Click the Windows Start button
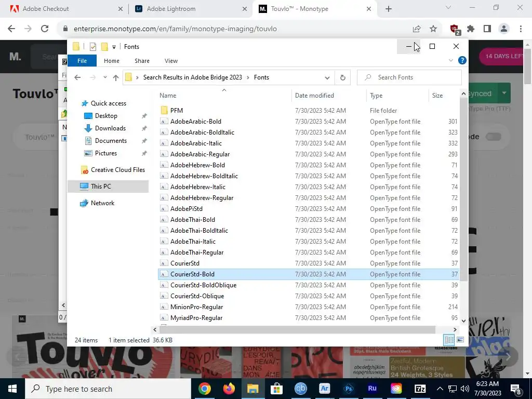This screenshot has width=532, height=399. tap(12, 389)
